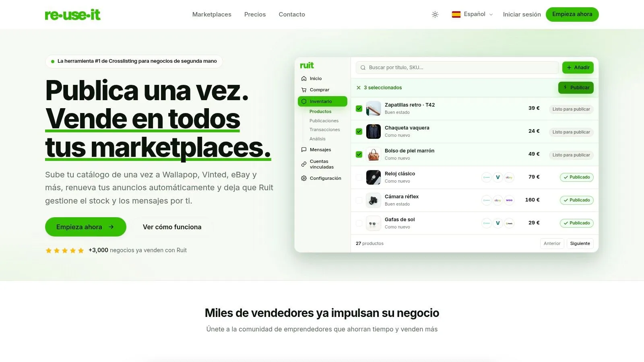The height and width of the screenshot is (362, 644).
Task: Click Publicado badge on Reloj clásico row
Action: point(577,177)
